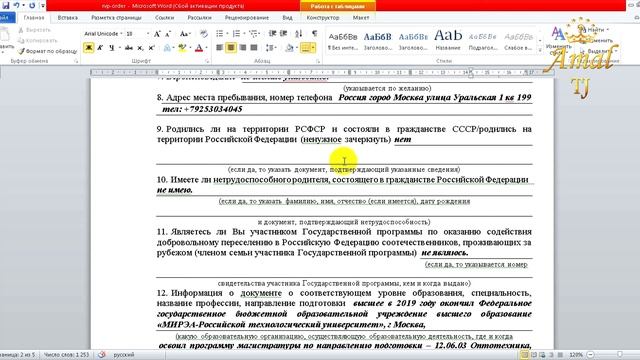Apply strikethrough to text

coord(129,48)
